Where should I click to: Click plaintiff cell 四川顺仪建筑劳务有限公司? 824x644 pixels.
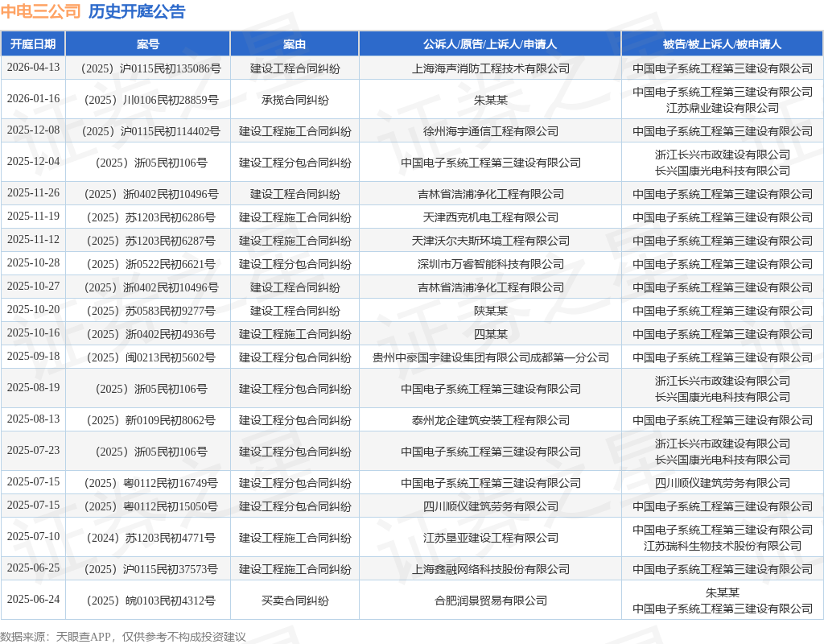point(490,507)
